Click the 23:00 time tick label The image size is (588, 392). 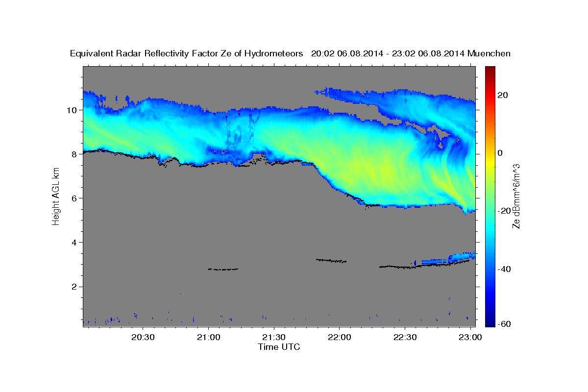[x=470, y=338]
